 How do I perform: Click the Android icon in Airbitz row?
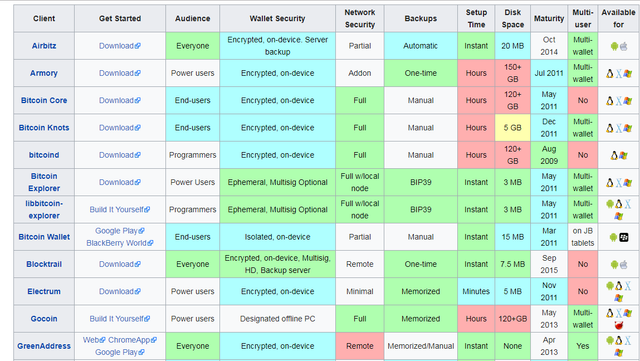tap(614, 46)
